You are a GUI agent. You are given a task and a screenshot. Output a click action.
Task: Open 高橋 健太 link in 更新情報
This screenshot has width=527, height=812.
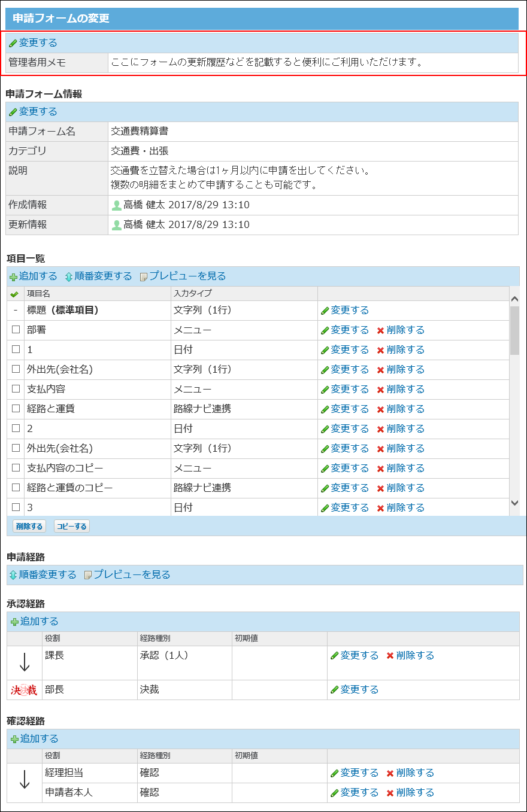click(x=144, y=225)
